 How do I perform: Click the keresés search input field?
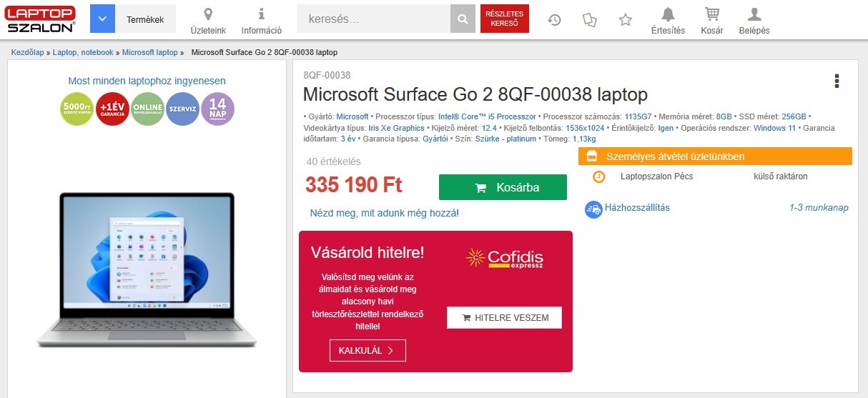coord(373,19)
